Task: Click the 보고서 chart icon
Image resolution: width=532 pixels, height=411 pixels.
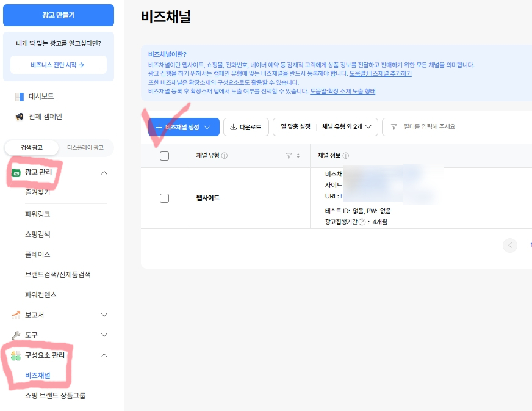Action: point(16,315)
